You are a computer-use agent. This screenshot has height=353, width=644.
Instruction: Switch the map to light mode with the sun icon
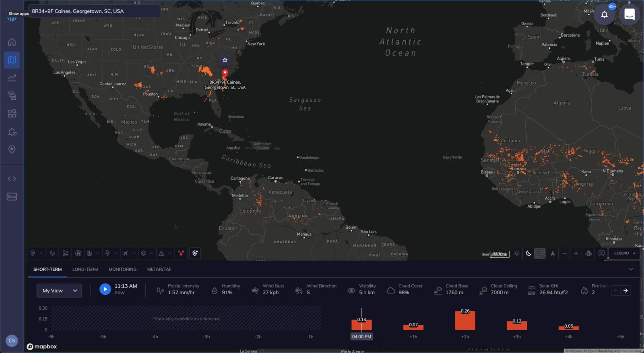coord(517,253)
